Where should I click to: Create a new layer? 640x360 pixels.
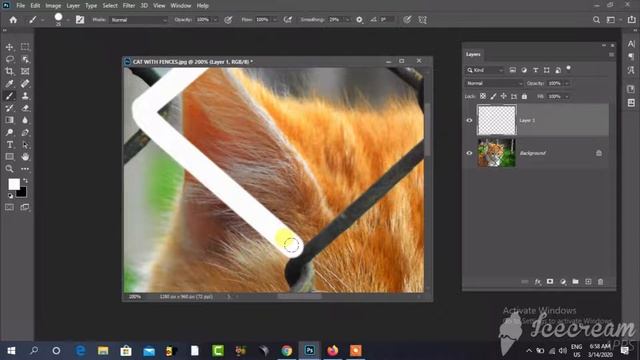click(x=588, y=282)
